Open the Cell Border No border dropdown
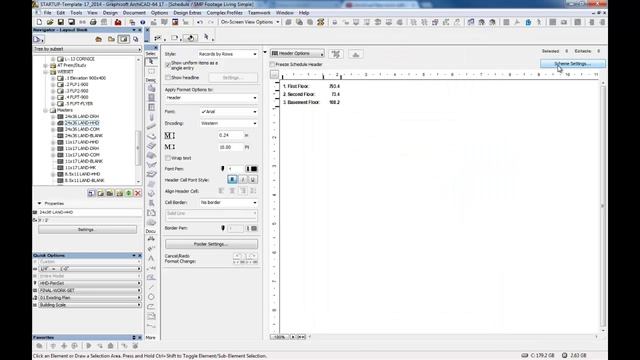 pos(229,202)
